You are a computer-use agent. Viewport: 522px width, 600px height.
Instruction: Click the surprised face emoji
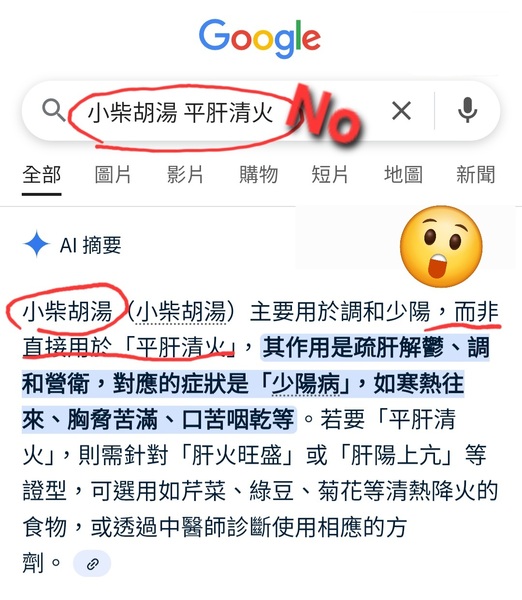(x=441, y=246)
